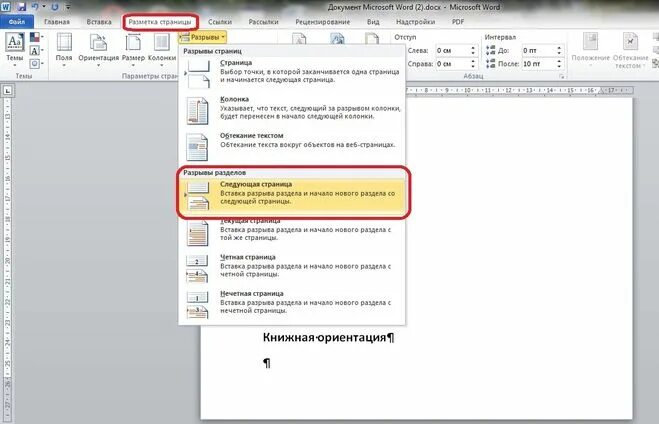Adjust the До spacing stepper
659x424 pixels.
pos(559,50)
